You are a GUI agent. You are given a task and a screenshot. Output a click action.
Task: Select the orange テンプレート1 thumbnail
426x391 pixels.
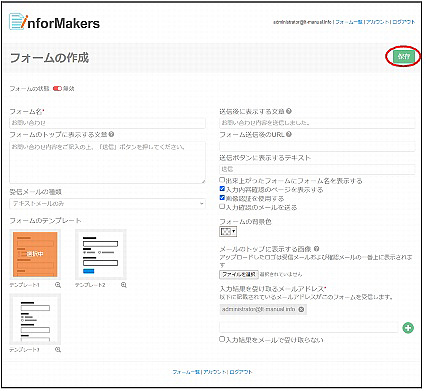(35, 254)
